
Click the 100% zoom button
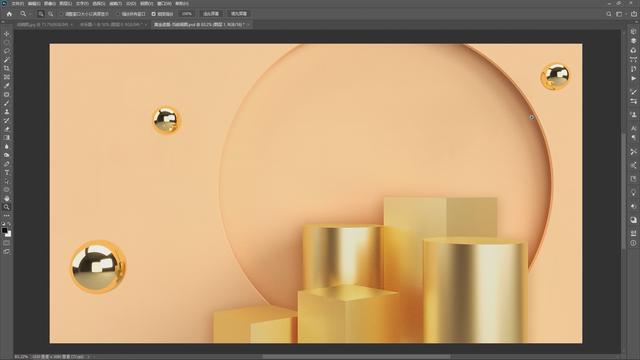pos(187,14)
